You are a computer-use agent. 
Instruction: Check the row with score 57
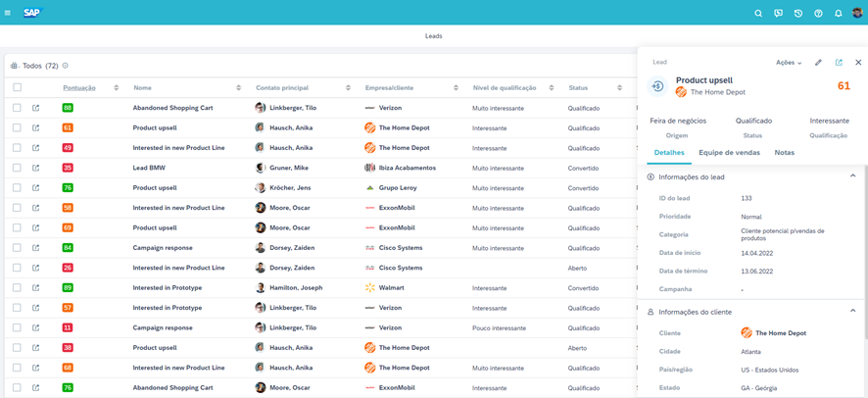tap(18, 308)
